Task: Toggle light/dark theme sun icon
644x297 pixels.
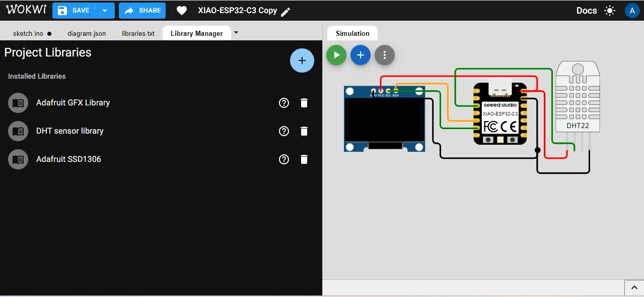Action: pyautogui.click(x=610, y=11)
